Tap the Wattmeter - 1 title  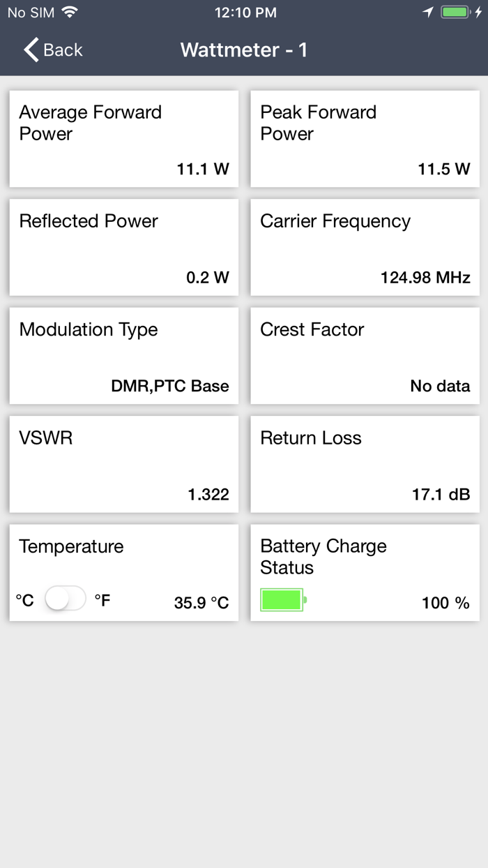243,50
